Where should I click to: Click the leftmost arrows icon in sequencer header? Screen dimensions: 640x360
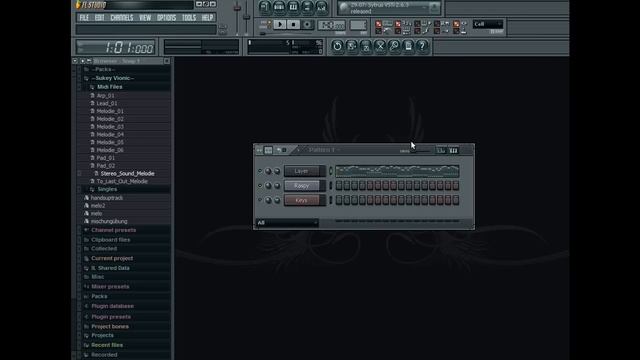click(x=259, y=150)
